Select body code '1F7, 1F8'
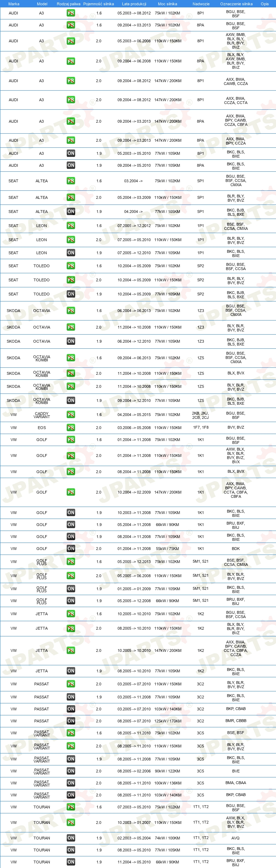Viewport: 276px width, 868px height. tap(200, 427)
